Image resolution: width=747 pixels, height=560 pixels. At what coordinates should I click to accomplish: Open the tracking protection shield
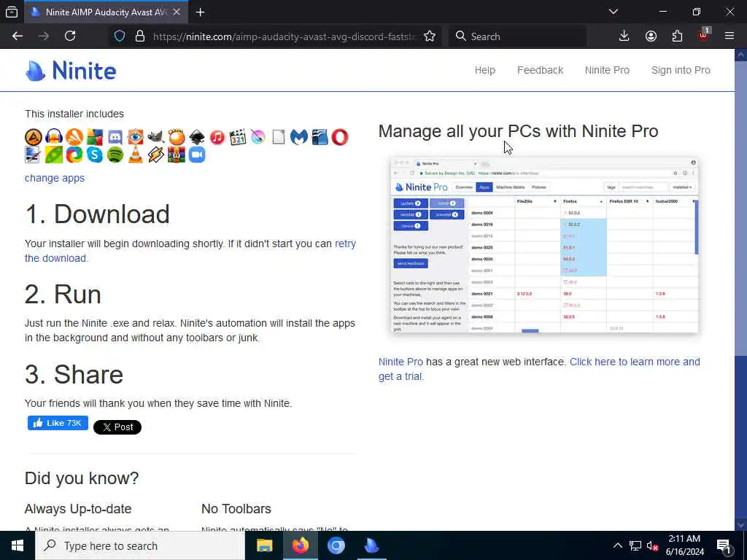[120, 36]
